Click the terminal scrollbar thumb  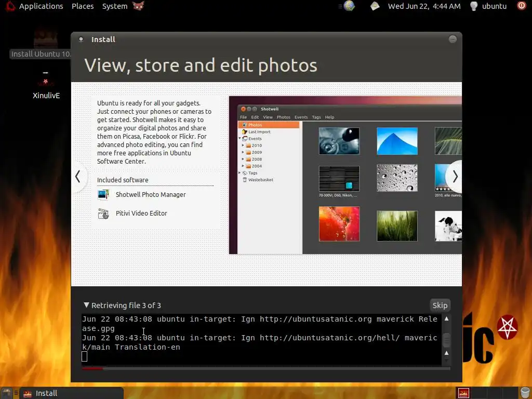pos(446,340)
